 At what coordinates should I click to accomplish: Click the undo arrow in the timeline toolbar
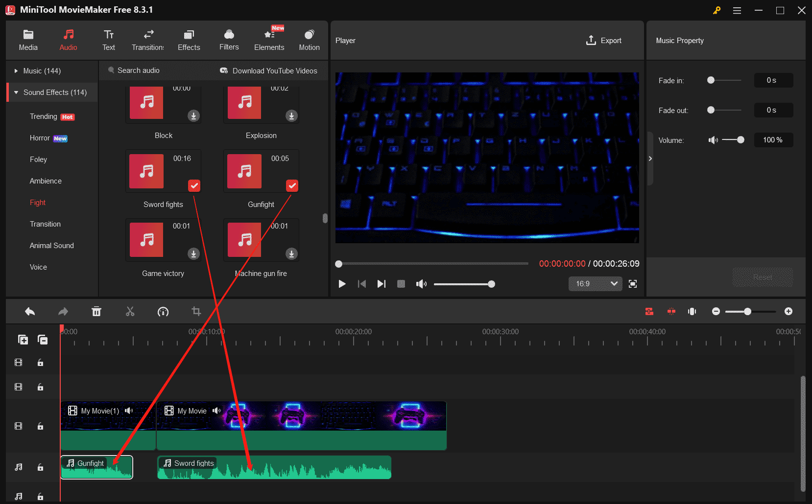tap(29, 311)
